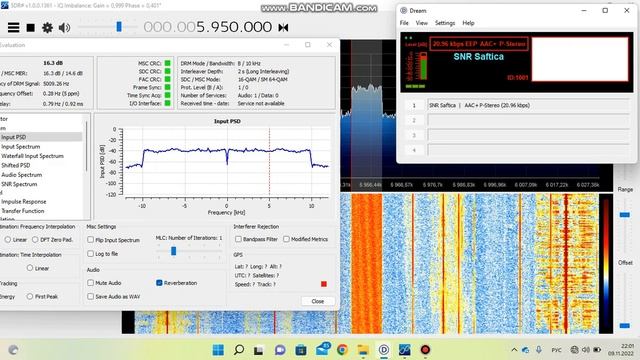Viewport: 640px width, 360px height.
Task: Open Windows Start menu
Action: 218,350
